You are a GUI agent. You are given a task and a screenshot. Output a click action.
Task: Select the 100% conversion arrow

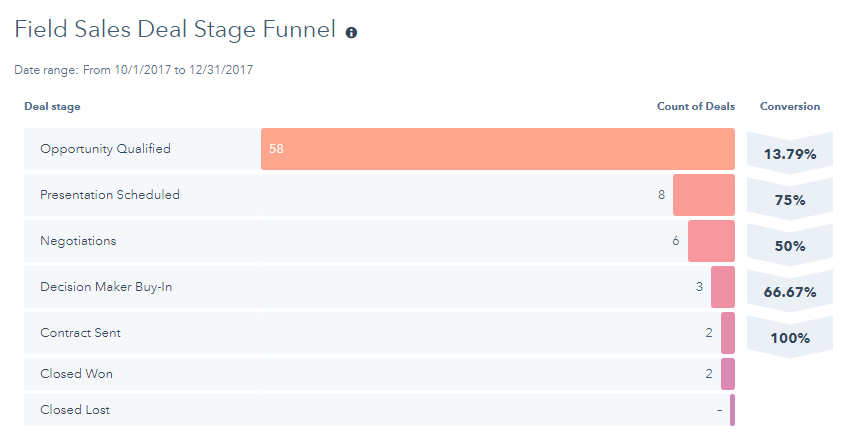point(789,338)
